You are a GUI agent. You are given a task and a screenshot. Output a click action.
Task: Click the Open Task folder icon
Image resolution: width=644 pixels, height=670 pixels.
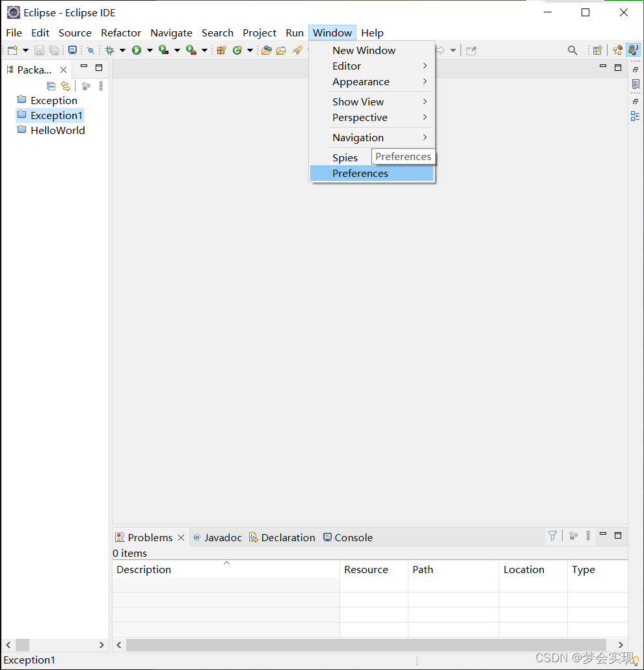pos(281,51)
